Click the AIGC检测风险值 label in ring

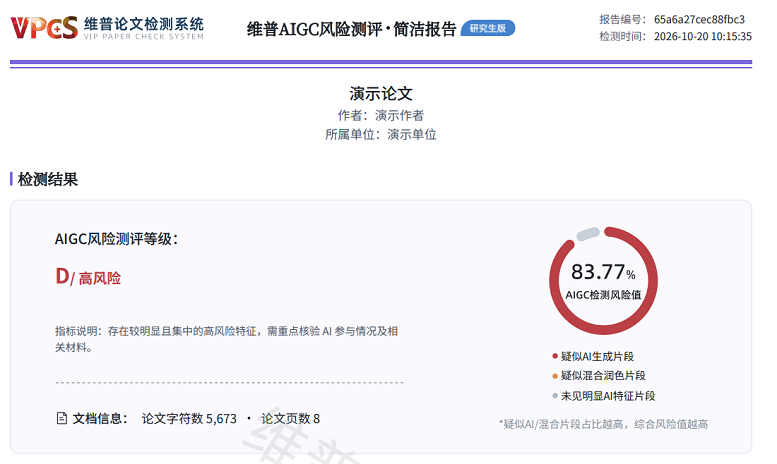603,295
